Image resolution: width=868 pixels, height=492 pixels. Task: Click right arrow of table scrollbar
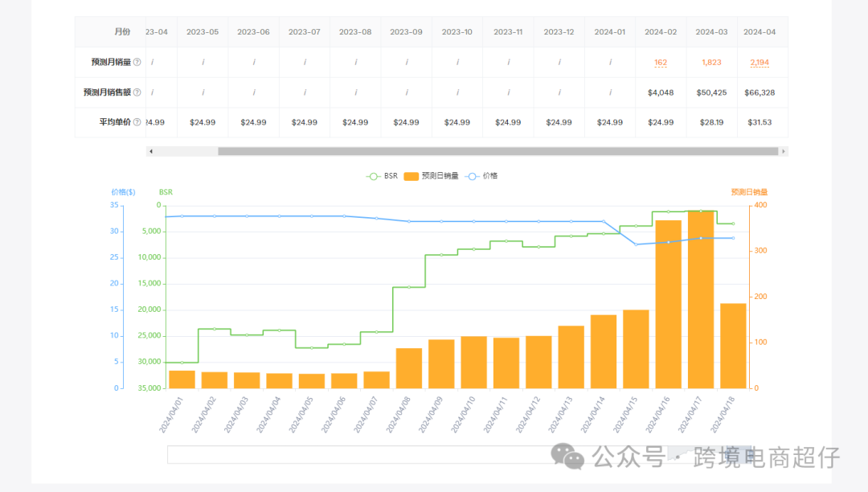click(784, 151)
